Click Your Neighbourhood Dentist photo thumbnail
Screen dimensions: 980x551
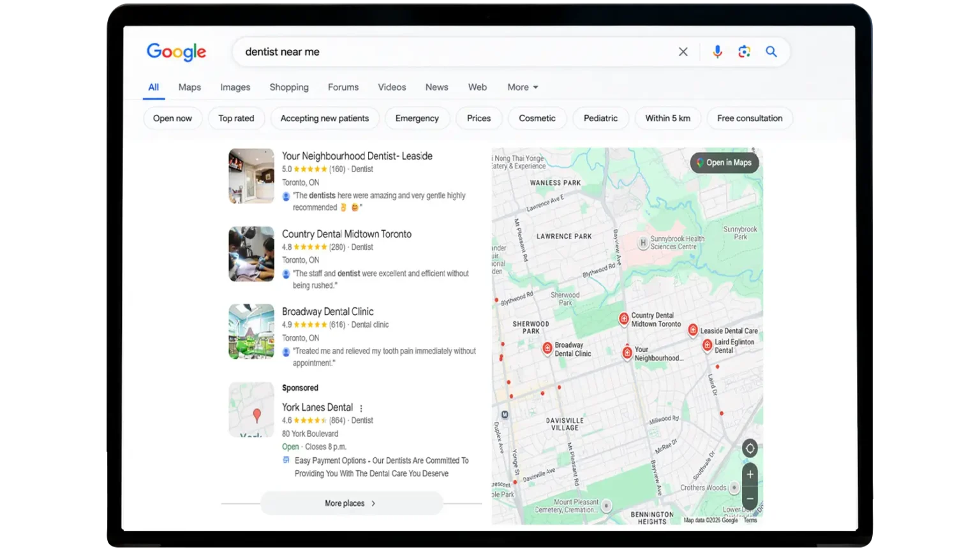pos(251,176)
